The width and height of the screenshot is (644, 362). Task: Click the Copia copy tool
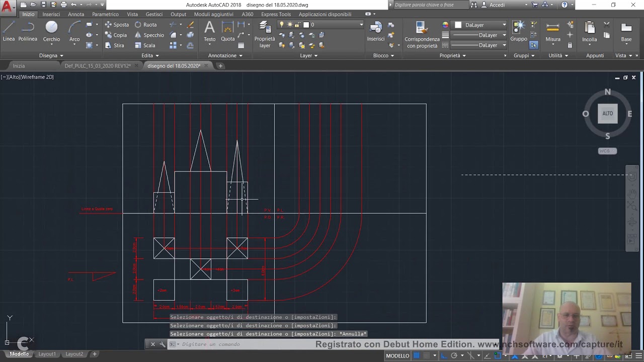point(116,35)
